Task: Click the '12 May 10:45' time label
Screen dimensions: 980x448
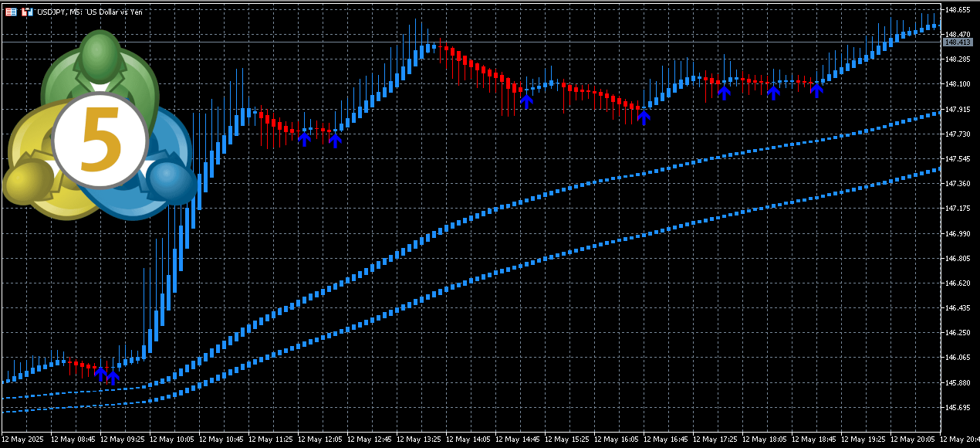Action: pos(221,440)
